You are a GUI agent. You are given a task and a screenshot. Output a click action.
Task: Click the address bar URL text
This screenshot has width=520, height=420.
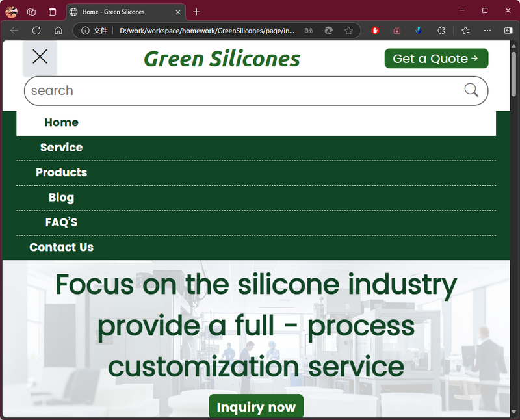click(x=207, y=31)
